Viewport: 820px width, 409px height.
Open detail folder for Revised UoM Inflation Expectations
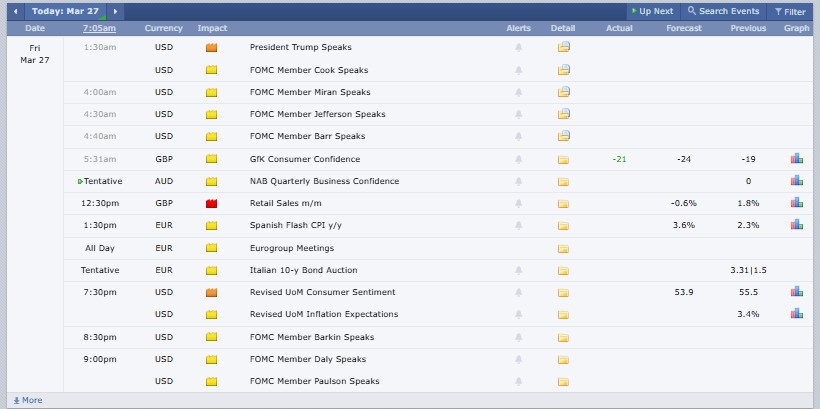tap(563, 314)
